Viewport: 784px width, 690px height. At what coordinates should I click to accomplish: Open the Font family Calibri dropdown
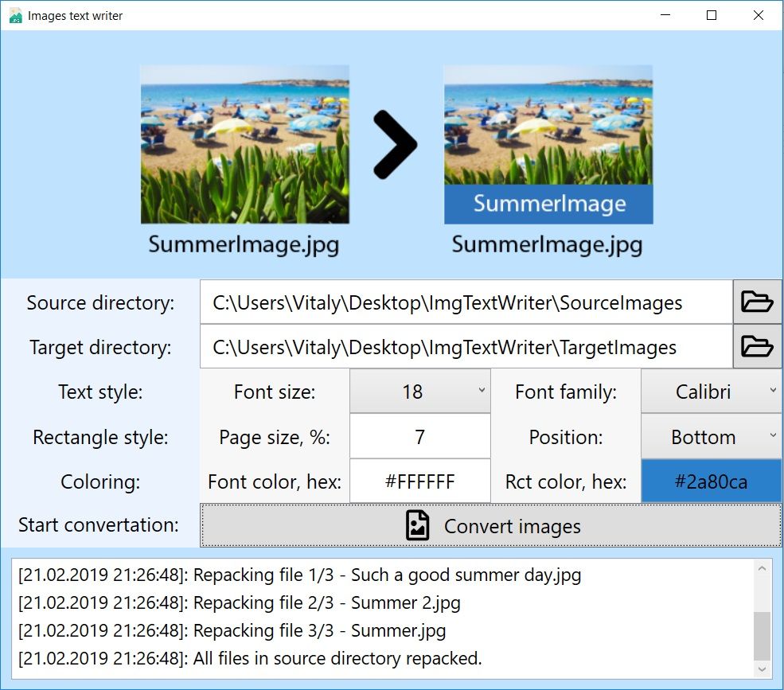pyautogui.click(x=711, y=392)
